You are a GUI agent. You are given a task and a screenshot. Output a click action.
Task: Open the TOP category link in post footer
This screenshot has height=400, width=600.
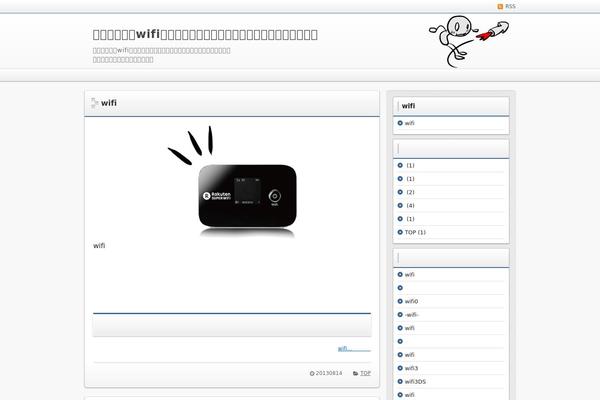[x=365, y=373]
